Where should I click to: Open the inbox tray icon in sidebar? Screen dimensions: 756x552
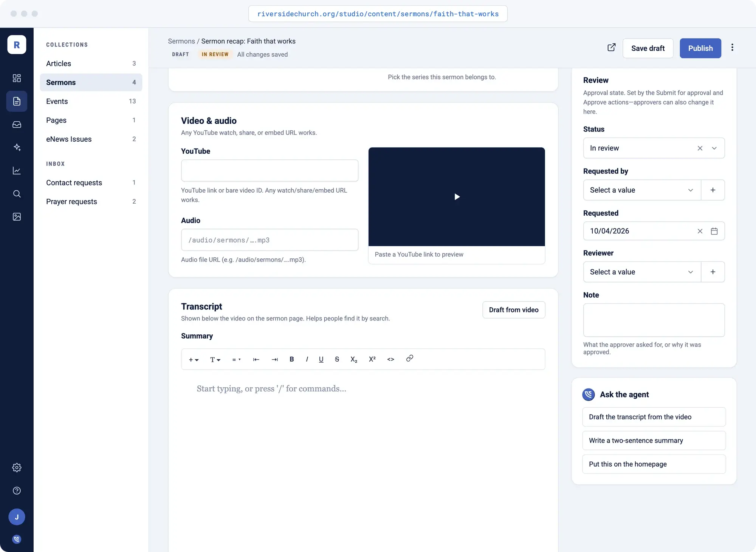click(17, 124)
